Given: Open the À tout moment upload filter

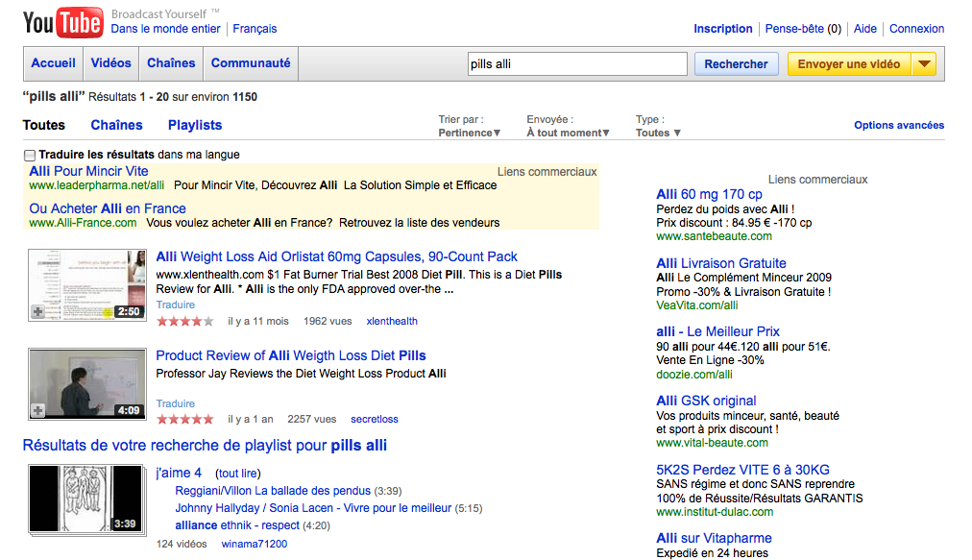Looking at the screenshot, I should pos(568,133).
